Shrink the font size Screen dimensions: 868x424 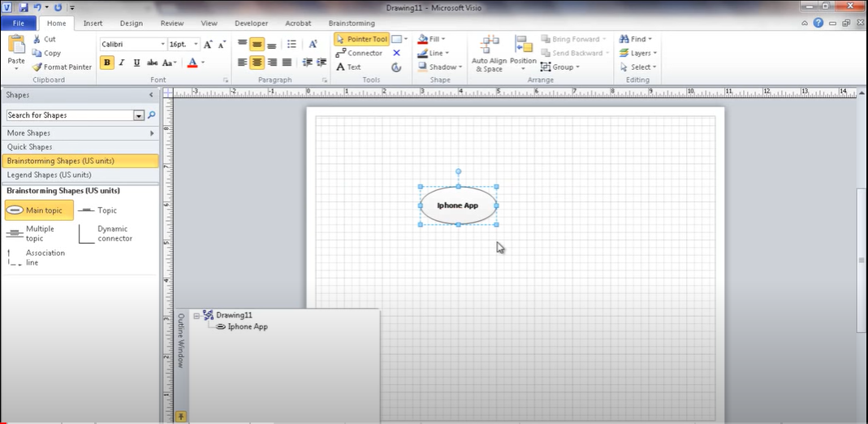tap(222, 45)
